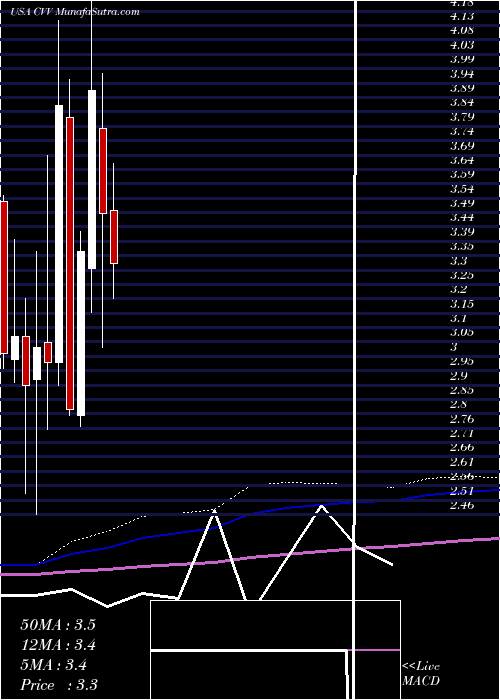This screenshot has height=700, width=500.
Task: Select the 3.1 price axis label
Action: (x=459, y=318)
